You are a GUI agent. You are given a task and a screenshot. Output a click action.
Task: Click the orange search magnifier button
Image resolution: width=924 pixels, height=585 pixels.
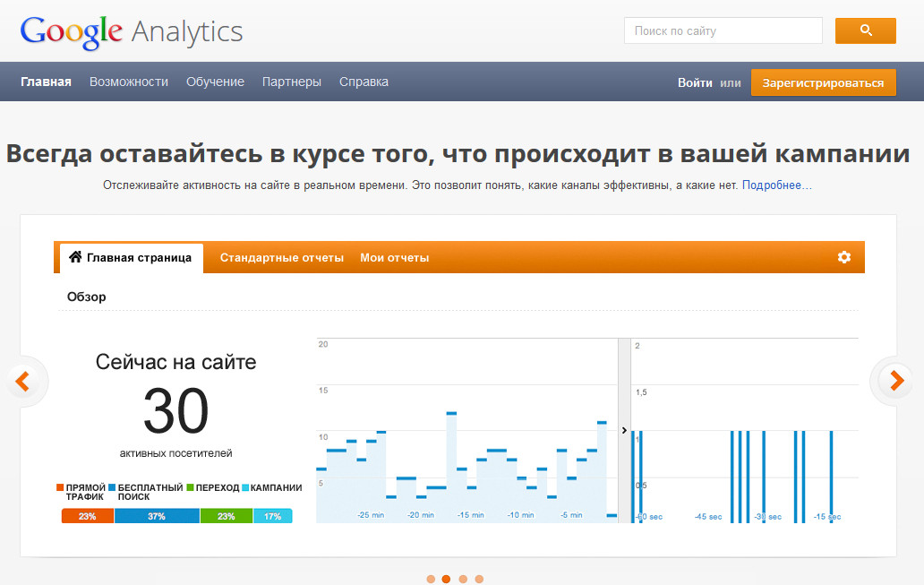coord(865,30)
